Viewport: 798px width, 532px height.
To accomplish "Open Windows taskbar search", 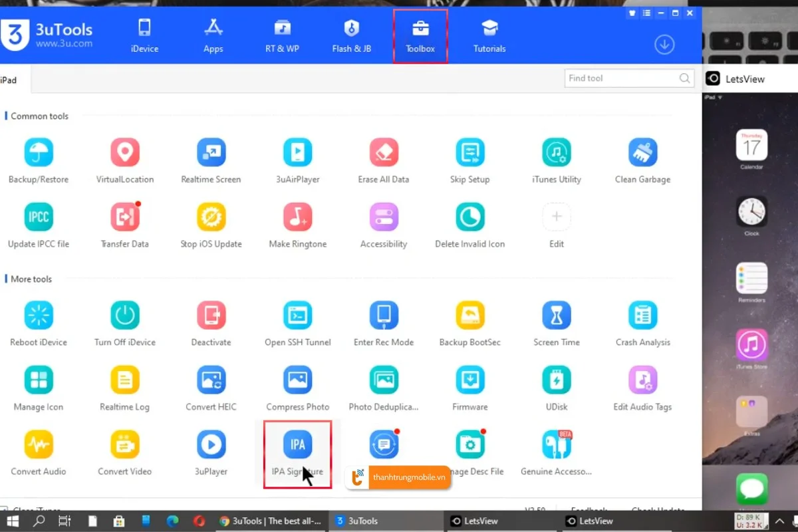I will (x=39, y=521).
